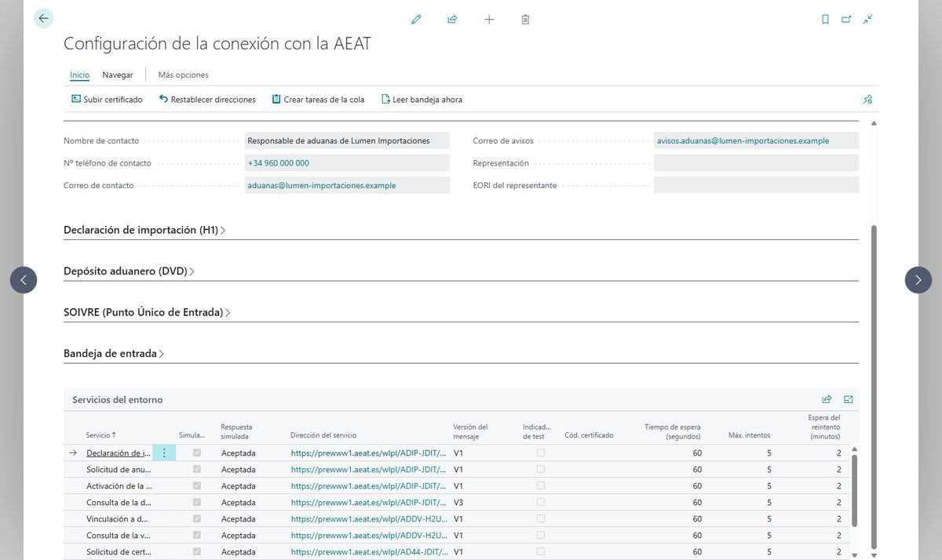
Task: Click Crear tareas de la cola
Action: 318,100
